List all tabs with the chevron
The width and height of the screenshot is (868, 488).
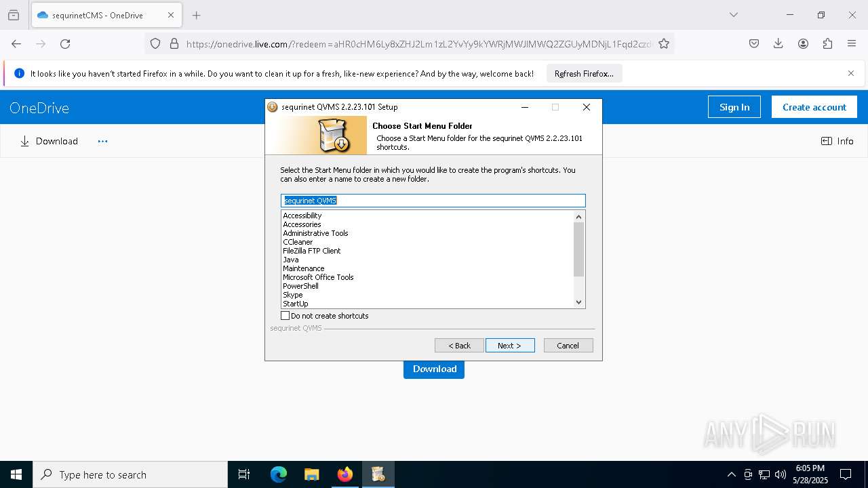click(x=733, y=15)
